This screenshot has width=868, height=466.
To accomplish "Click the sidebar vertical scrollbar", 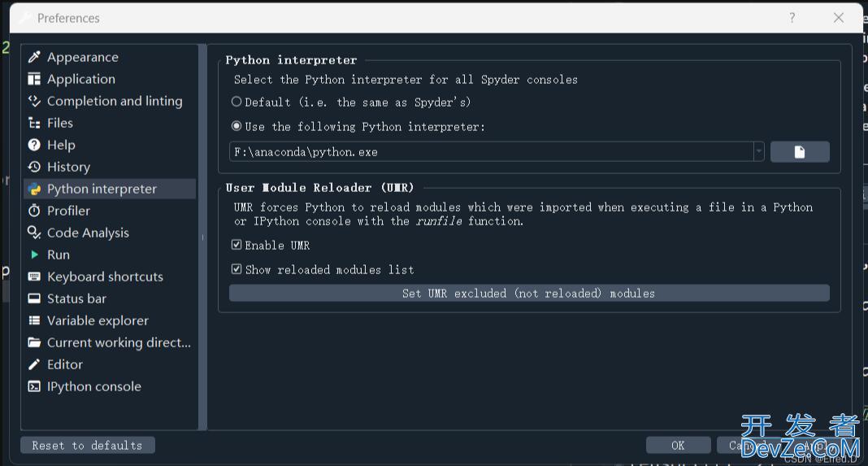I will (202, 237).
